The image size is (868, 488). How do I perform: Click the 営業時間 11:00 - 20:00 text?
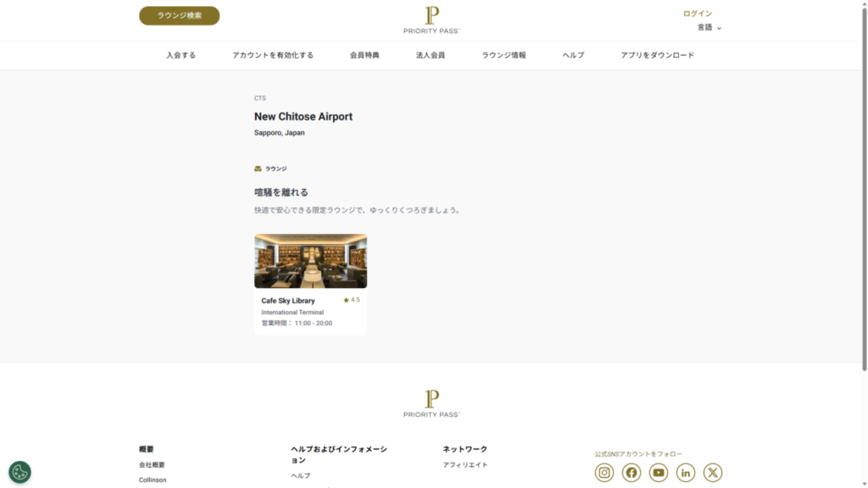(297, 323)
